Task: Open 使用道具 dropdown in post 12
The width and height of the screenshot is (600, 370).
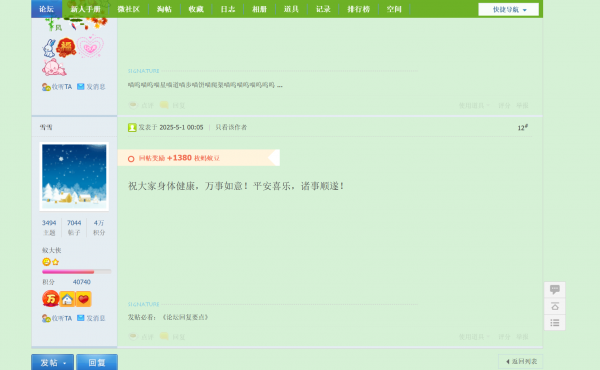Action: [474, 337]
